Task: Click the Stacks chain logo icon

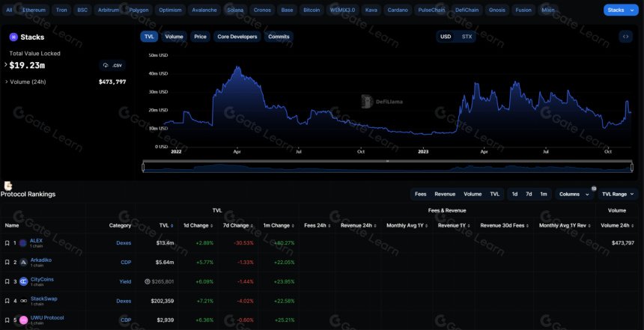Action: click(13, 37)
